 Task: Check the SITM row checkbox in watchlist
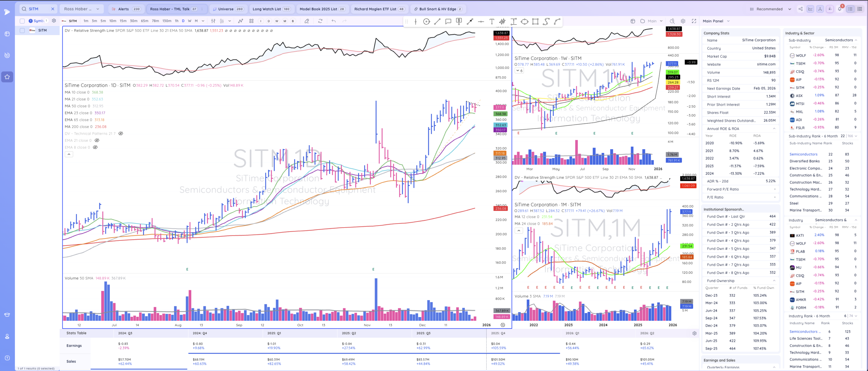coord(22,31)
